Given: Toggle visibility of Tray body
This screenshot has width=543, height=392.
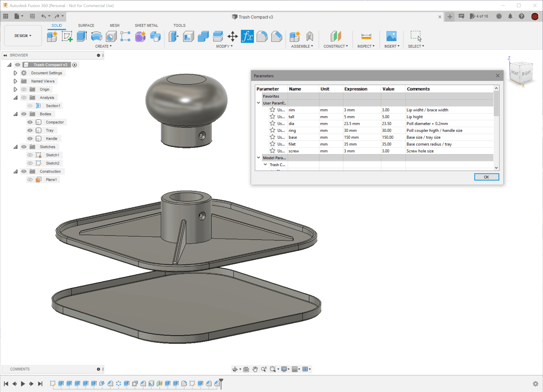Looking at the screenshot, I should tap(30, 131).
